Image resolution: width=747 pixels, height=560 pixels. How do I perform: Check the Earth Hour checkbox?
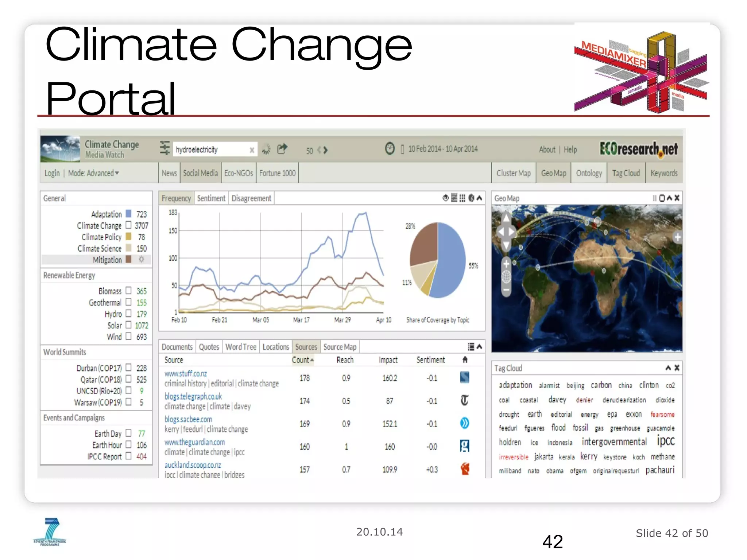point(128,445)
